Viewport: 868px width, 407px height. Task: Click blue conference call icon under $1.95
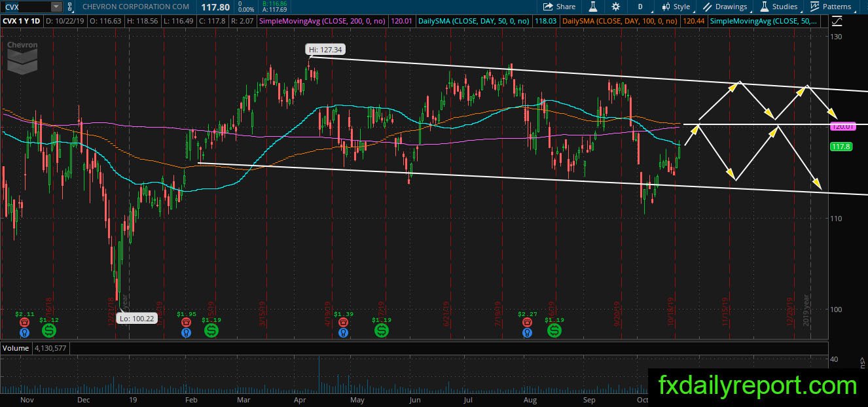tap(187, 332)
